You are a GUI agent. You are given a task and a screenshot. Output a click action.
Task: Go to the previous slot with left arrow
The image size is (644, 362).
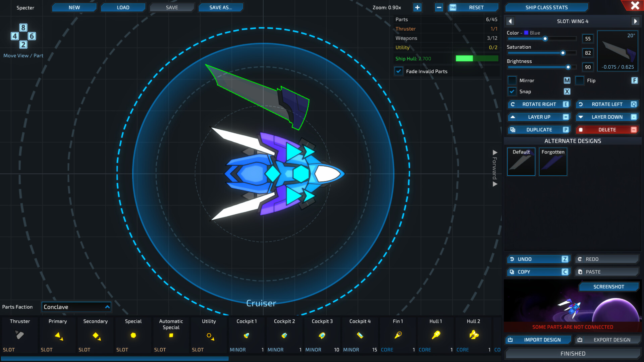(x=510, y=21)
